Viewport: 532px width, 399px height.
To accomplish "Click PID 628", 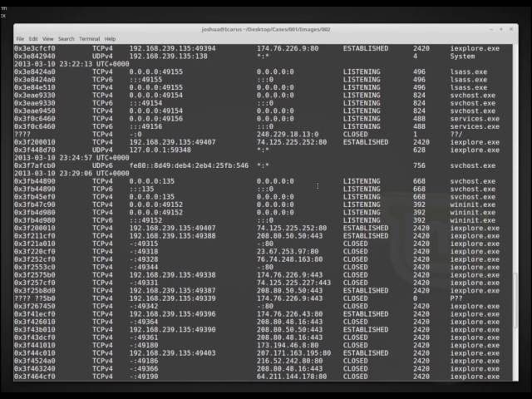I will (419, 150).
